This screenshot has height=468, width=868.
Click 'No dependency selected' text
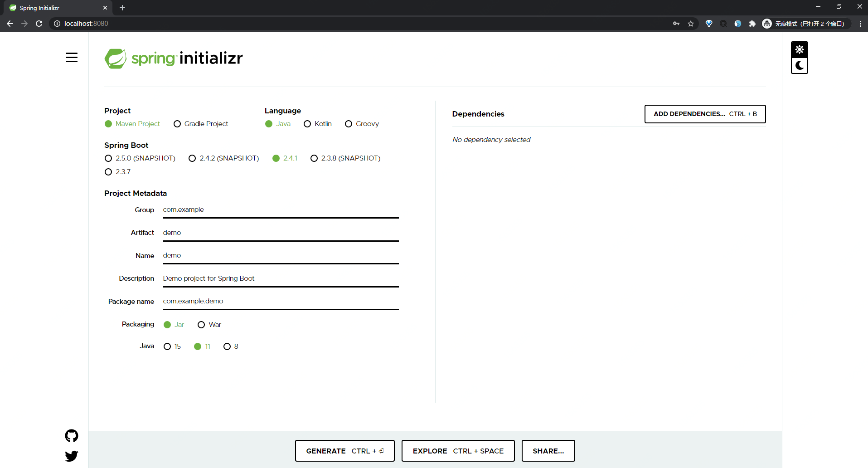[491, 140]
